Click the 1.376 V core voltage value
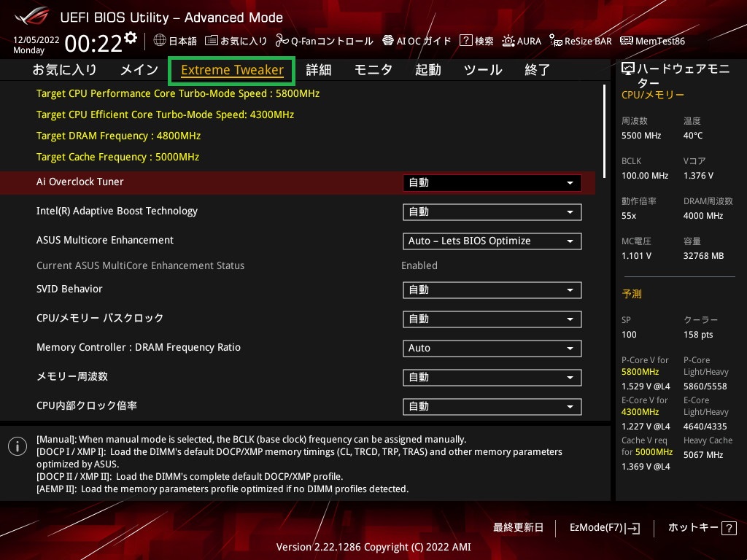The width and height of the screenshot is (747, 560). [x=698, y=176]
